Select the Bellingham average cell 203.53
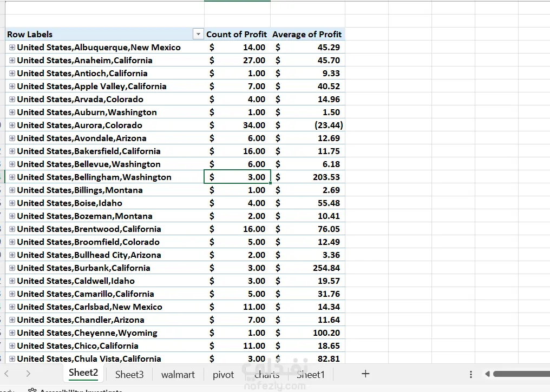Viewport: 550px width, 392px height. pos(307,177)
